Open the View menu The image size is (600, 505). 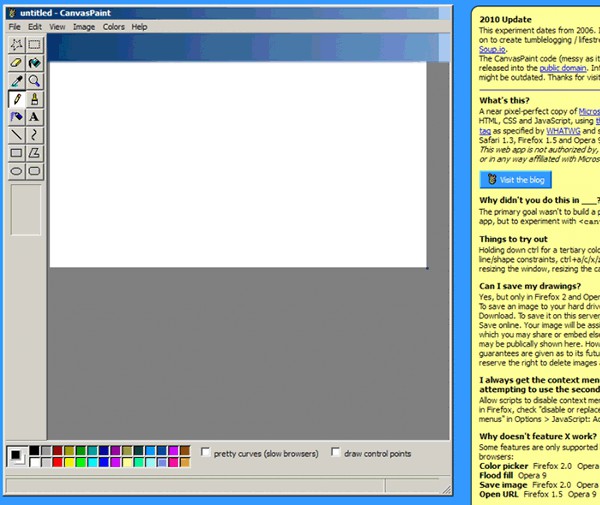[57, 27]
